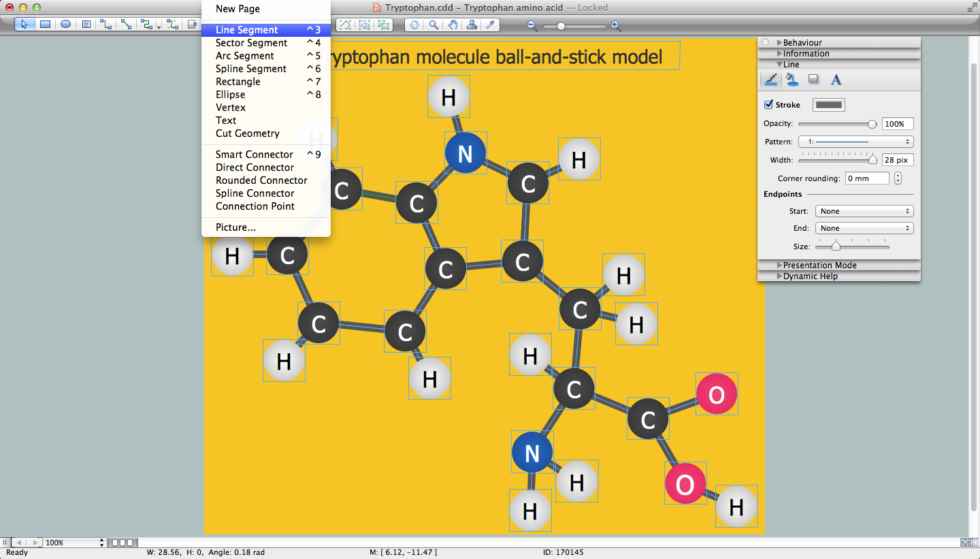The image size is (980, 559).
Task: Click the Stamp tool in the toolbar
Action: (472, 25)
